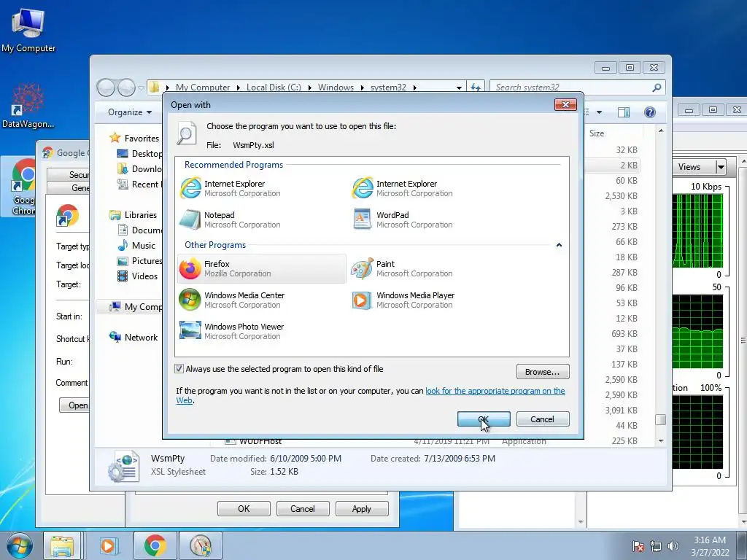
Task: Open Videos library in the sidebar
Action: pyautogui.click(x=144, y=276)
